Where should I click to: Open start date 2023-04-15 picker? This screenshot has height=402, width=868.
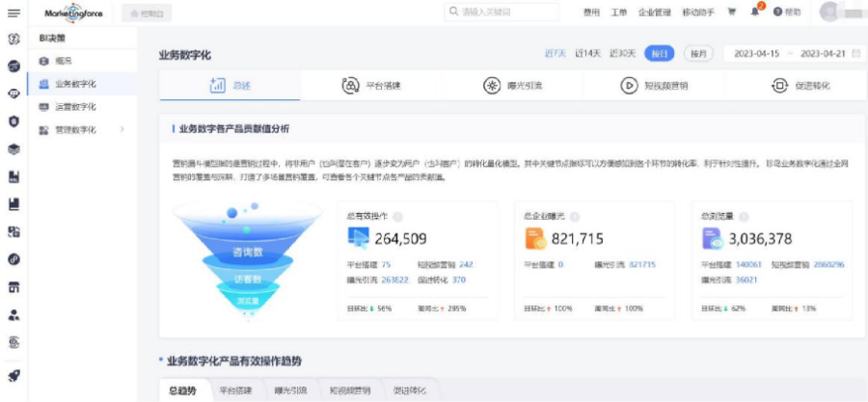tap(756, 54)
